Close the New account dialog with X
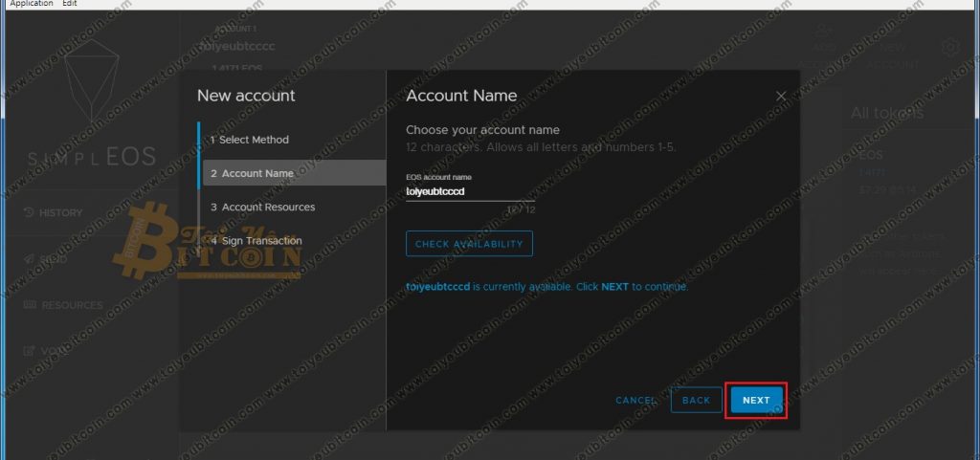980x460 pixels. coord(781,97)
